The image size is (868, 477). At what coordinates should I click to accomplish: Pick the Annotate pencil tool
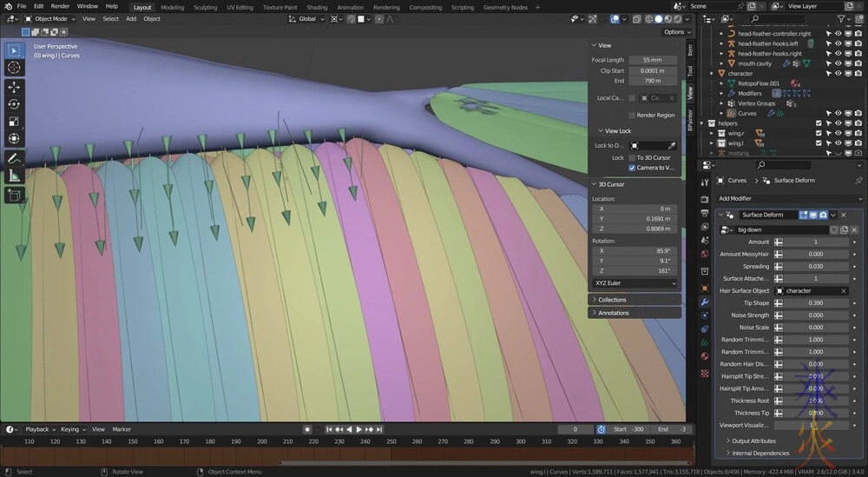(14, 158)
